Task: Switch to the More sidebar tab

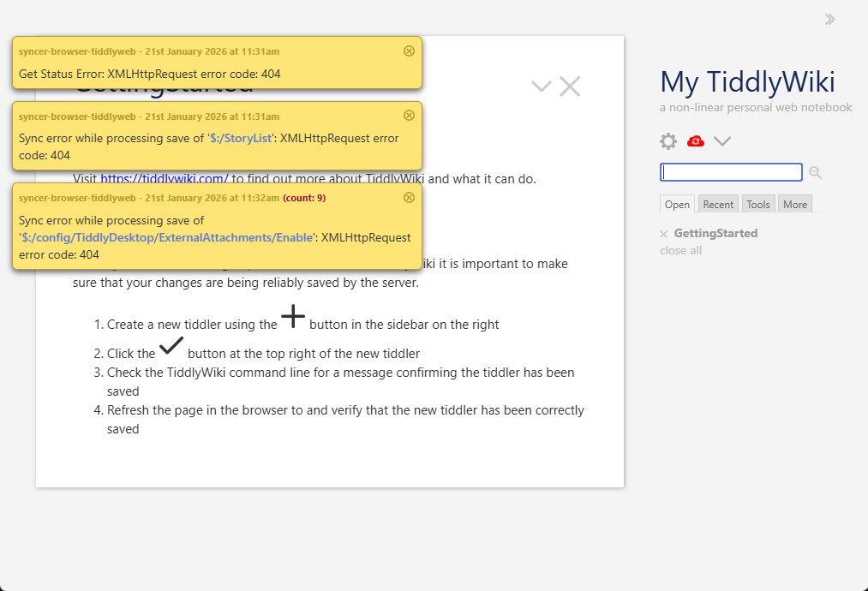Action: 794,204
